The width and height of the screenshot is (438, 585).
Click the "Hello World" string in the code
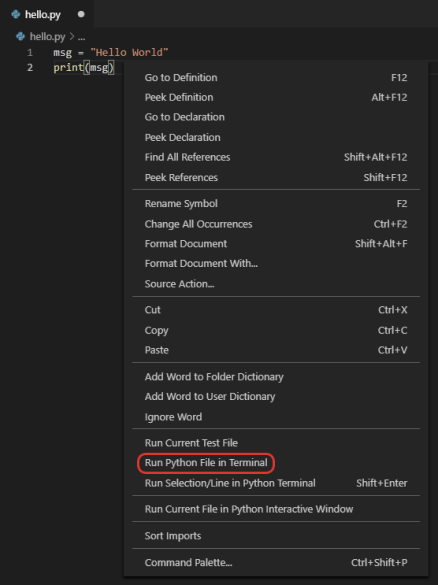[129, 52]
